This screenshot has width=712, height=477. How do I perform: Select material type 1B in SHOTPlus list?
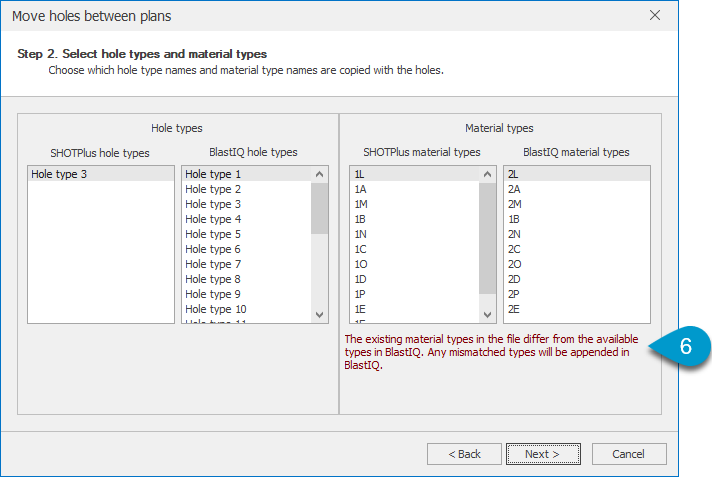tap(415, 219)
